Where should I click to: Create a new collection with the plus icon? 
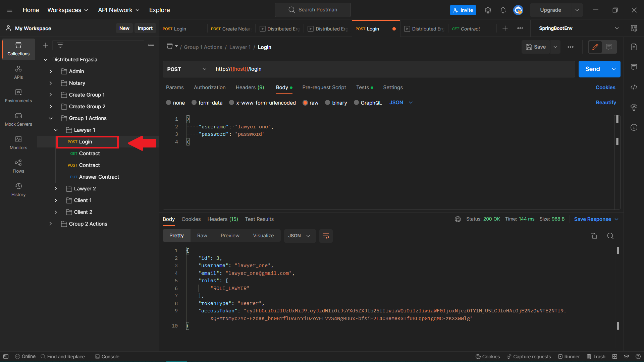pos(46,45)
